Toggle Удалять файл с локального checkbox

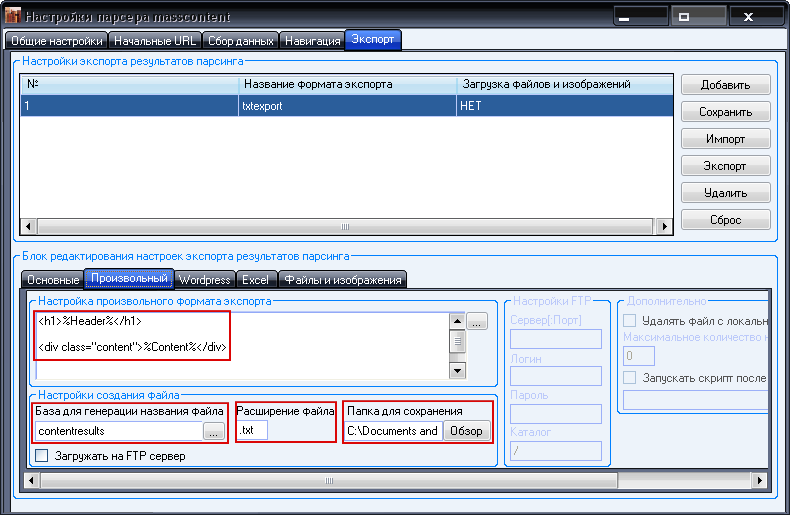tap(630, 321)
